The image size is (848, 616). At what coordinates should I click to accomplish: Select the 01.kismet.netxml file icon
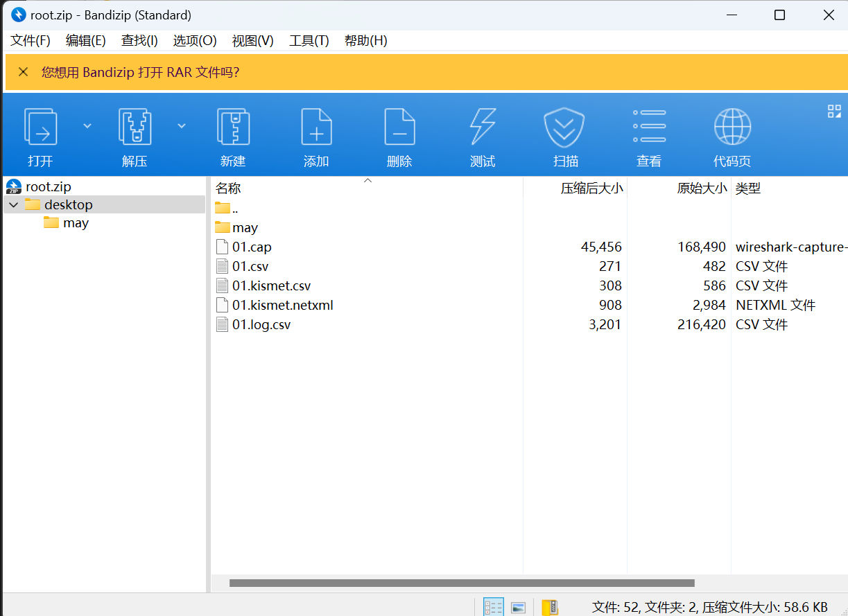[x=222, y=305]
